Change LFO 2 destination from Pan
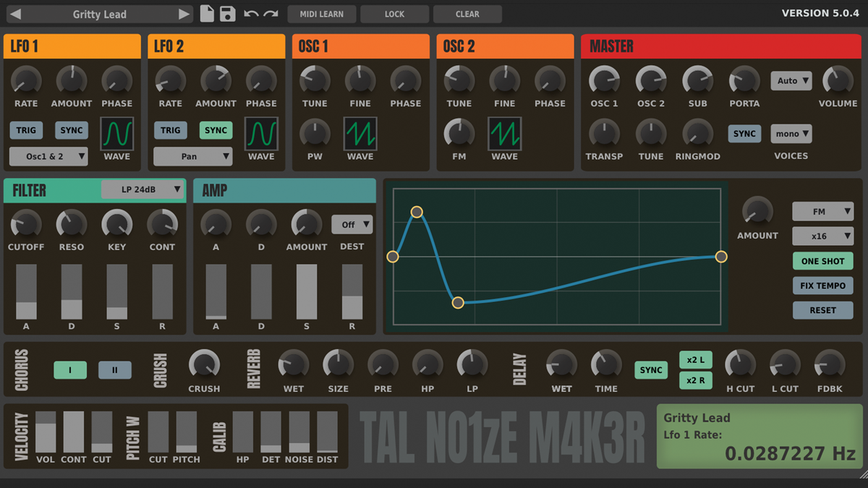868x488 pixels. 192,156
